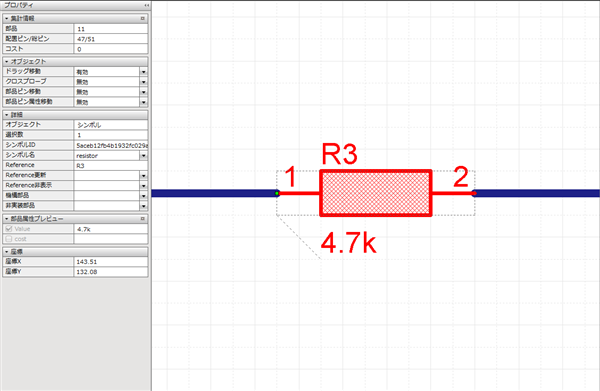Screen dimensions: 600x391
Task: Collapse the 詳細 section header
Action: pos(7,115)
